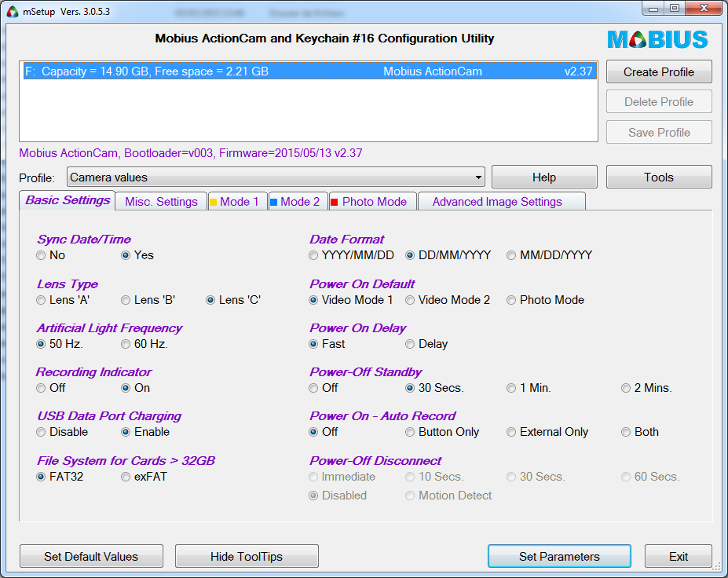Click the Mobius logo
Viewport: 728px width, 578px height.
[657, 40]
